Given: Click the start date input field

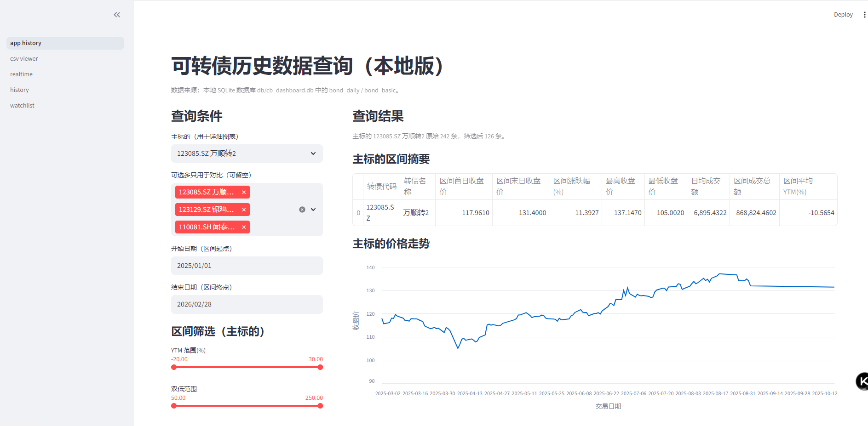Looking at the screenshot, I should click(x=247, y=266).
